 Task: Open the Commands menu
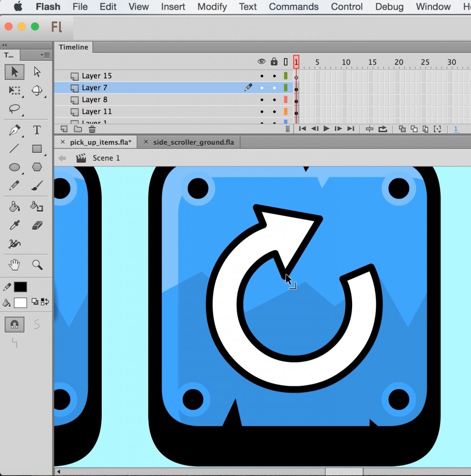(293, 7)
